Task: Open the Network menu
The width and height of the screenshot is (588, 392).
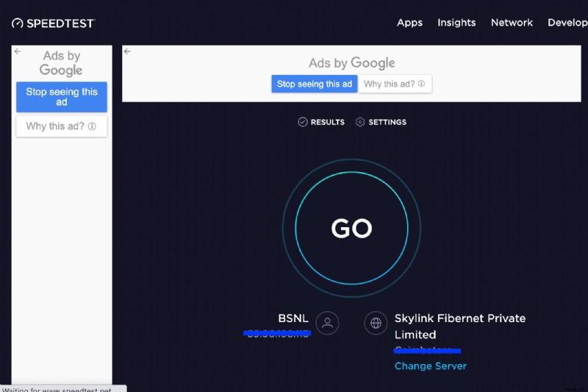Action: [x=512, y=23]
